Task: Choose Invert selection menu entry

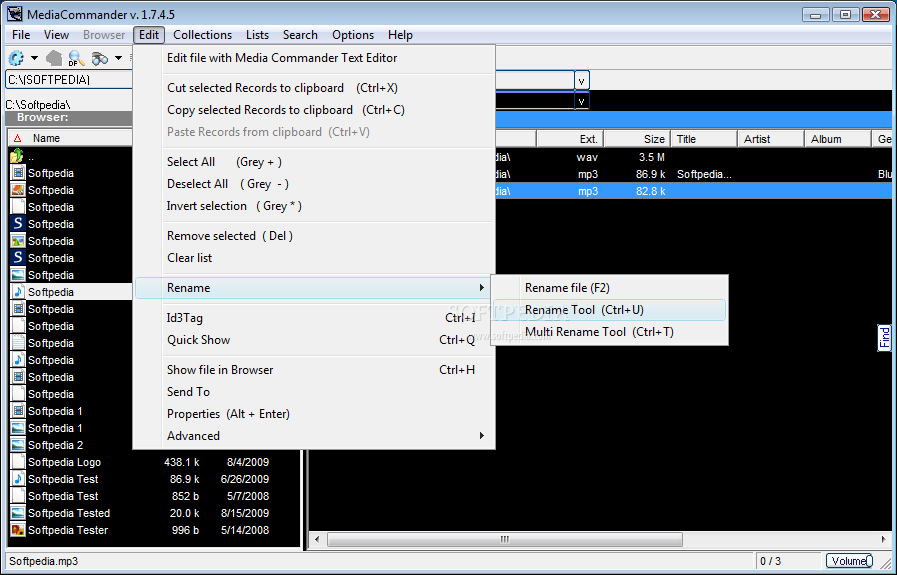Action: click(315, 206)
